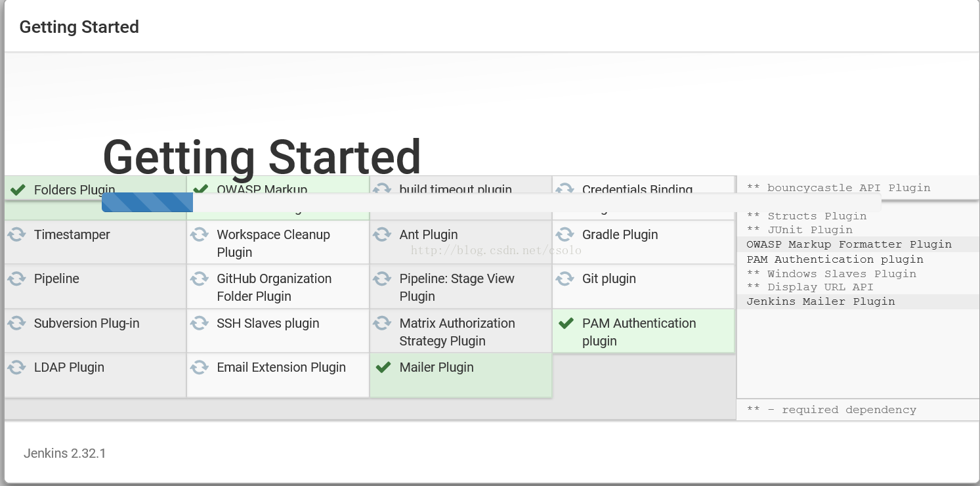This screenshot has width=980, height=486.
Task: Select the Ant Plugin label
Action: (x=429, y=234)
